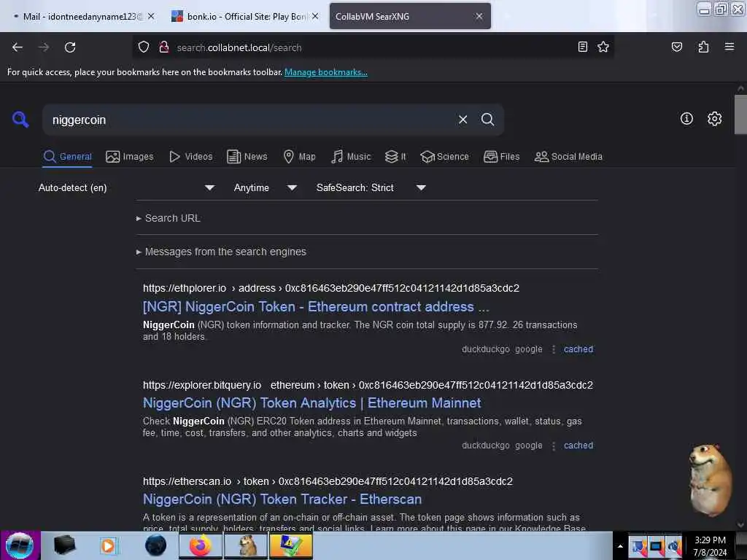
Task: Select the Music search category
Action: pos(351,157)
